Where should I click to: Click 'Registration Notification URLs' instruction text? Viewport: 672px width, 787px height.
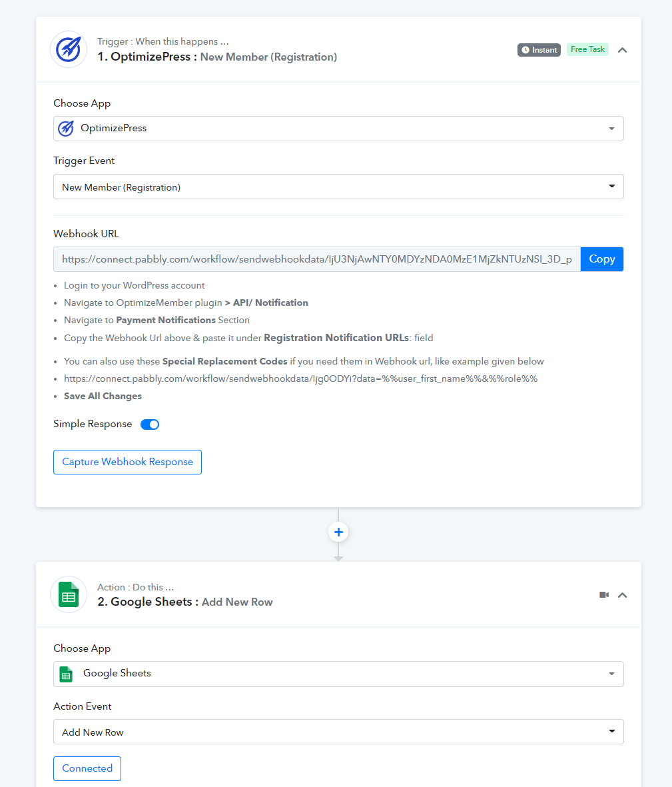click(336, 338)
